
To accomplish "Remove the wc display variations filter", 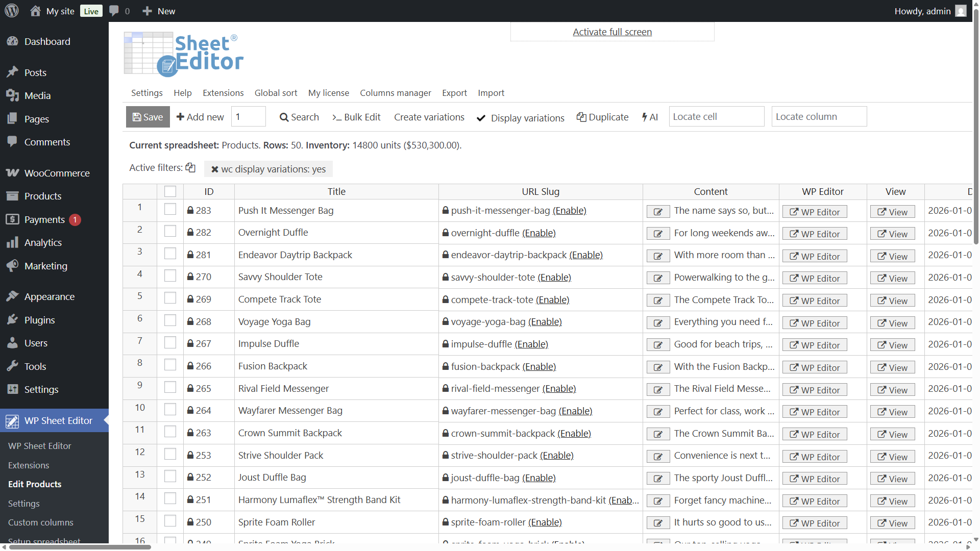I will pos(215,169).
